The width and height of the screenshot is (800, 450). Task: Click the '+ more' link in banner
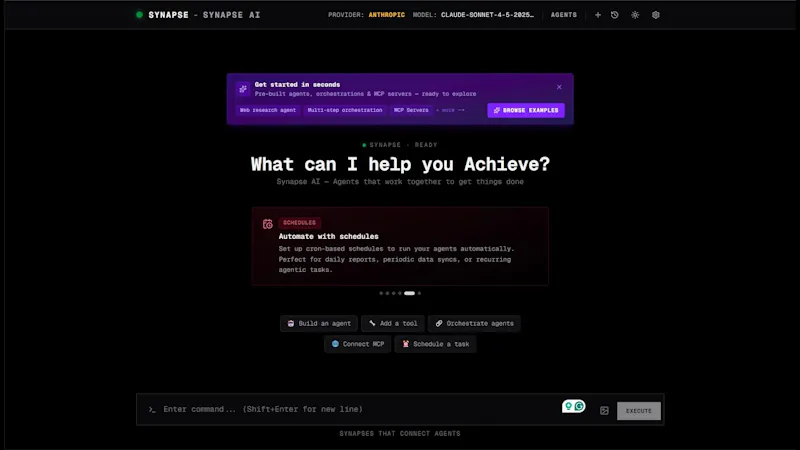pos(450,110)
